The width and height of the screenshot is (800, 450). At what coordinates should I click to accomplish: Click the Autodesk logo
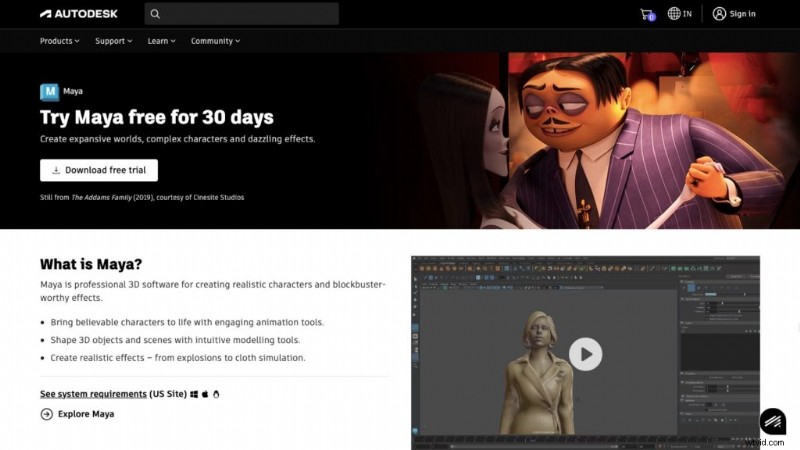[x=79, y=14]
